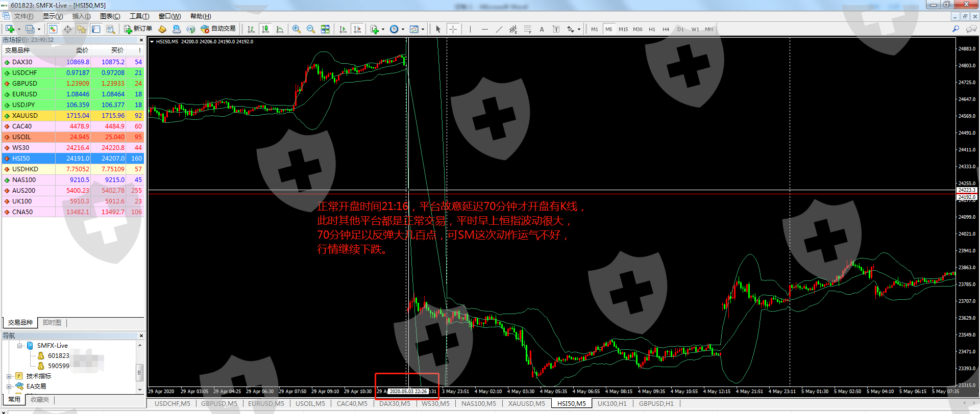Click the new chart icon
The height and width of the screenshot is (414, 980).
pos(10,29)
